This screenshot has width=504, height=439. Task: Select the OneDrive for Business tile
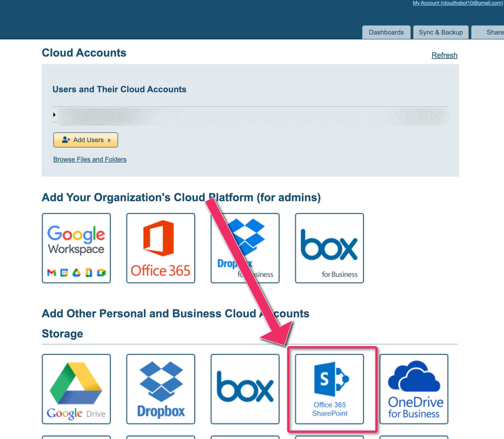coord(414,389)
